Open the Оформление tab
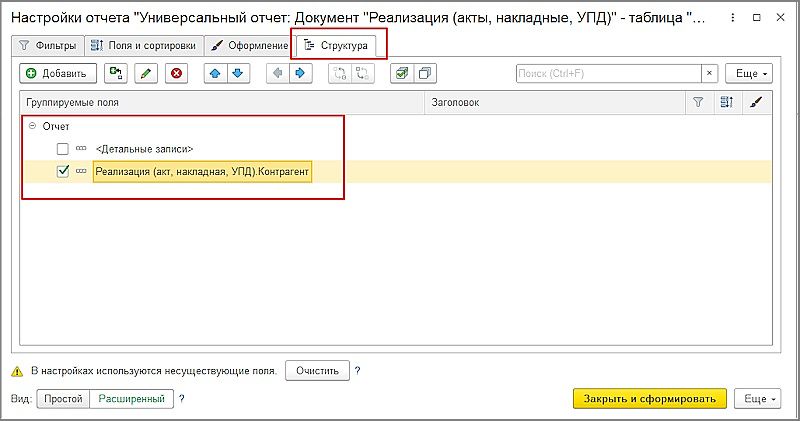 click(249, 45)
